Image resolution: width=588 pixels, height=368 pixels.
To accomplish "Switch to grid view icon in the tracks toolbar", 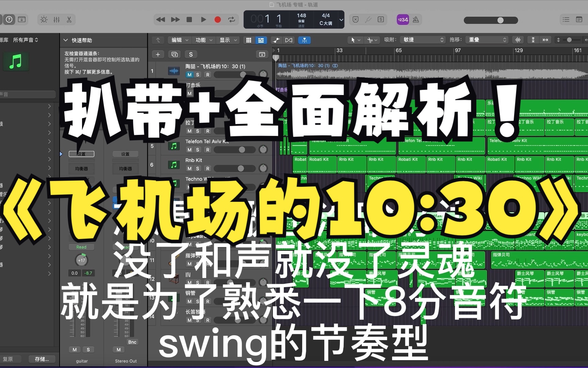I will [249, 40].
